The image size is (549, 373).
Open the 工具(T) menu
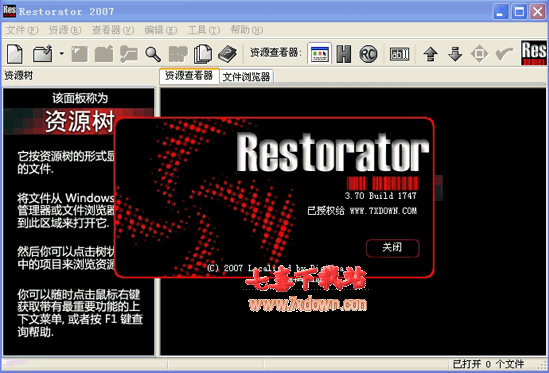click(x=204, y=30)
